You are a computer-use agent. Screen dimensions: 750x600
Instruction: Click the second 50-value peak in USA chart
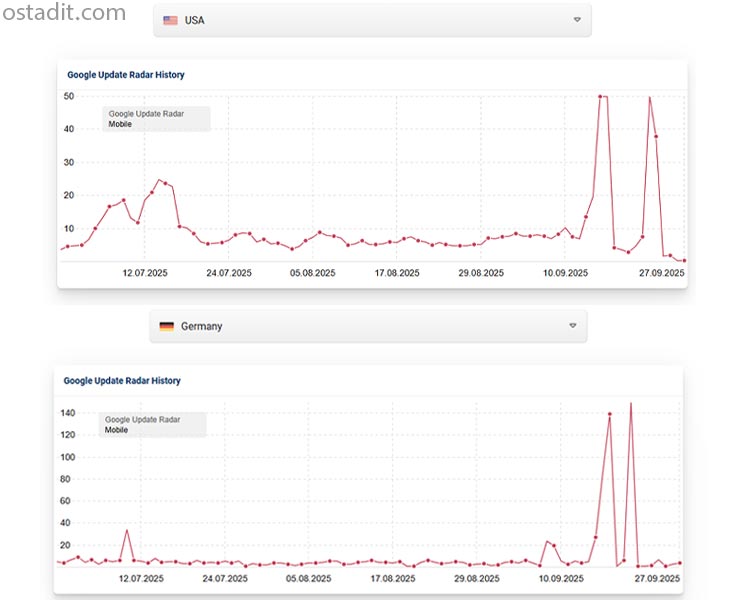point(650,98)
